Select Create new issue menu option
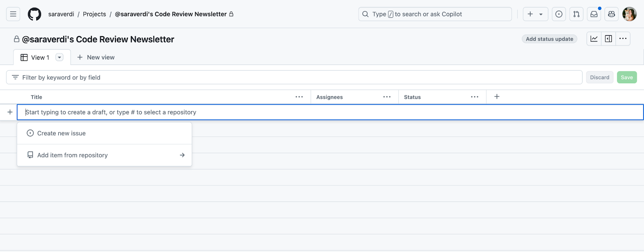Image resolution: width=644 pixels, height=252 pixels. [104, 133]
